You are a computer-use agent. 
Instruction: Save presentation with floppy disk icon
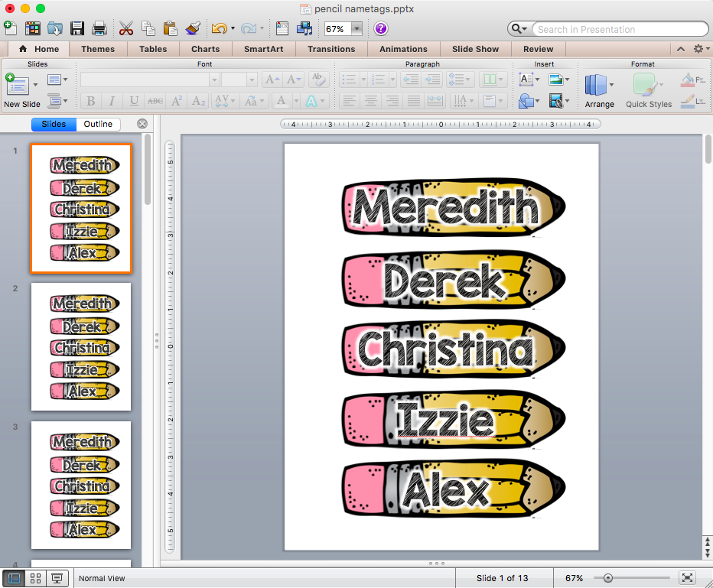click(77, 28)
